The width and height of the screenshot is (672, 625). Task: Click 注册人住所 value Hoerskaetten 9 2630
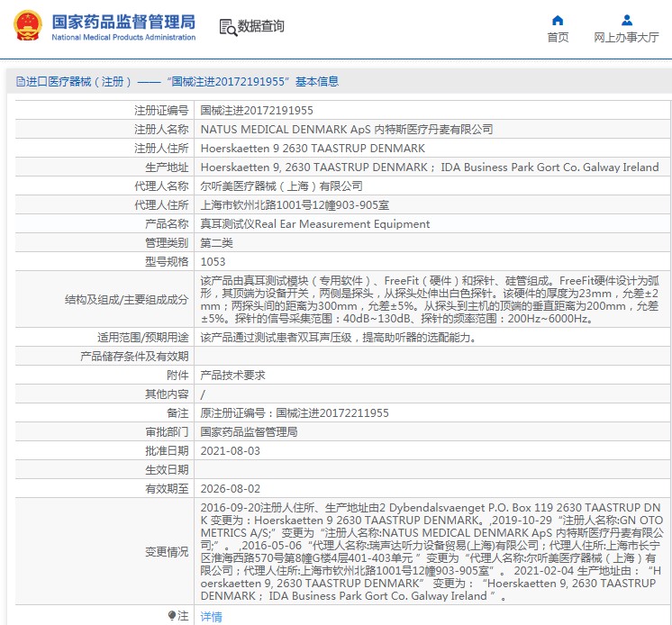coord(313,149)
